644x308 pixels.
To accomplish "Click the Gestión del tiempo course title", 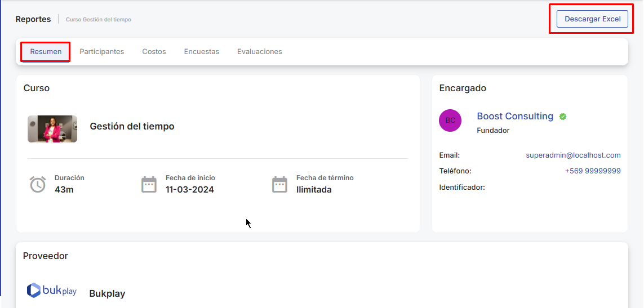I will (x=132, y=127).
